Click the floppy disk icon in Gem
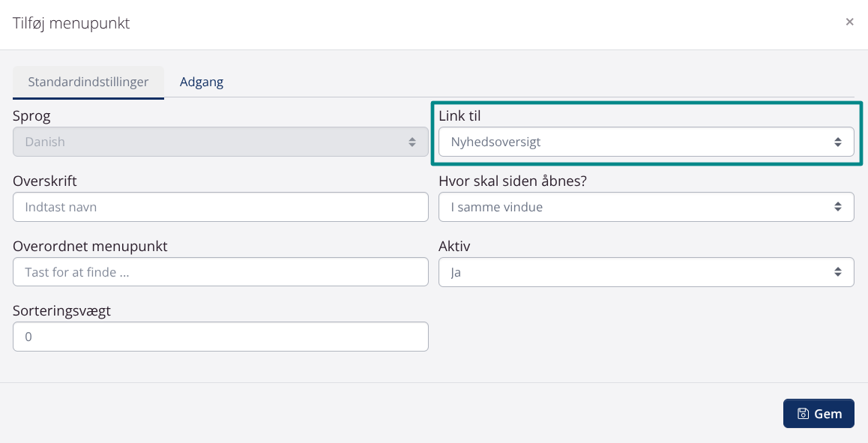This screenshot has width=868, height=443. 803,414
